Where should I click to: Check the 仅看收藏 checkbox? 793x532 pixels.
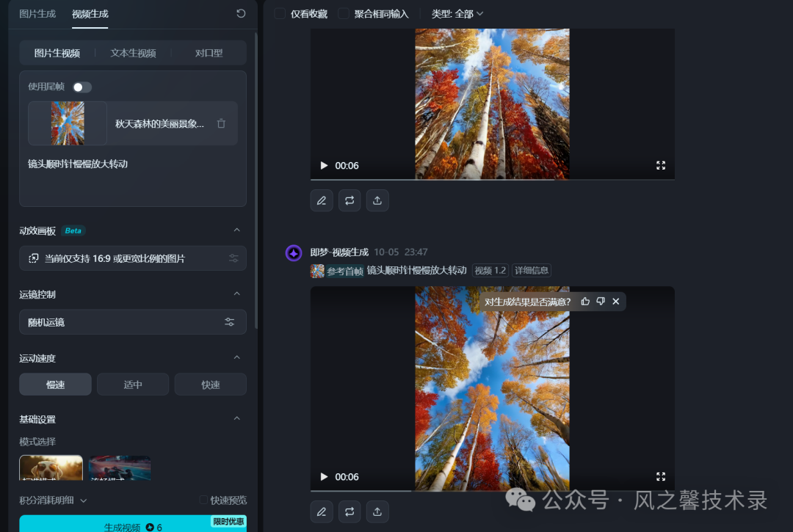click(x=280, y=14)
